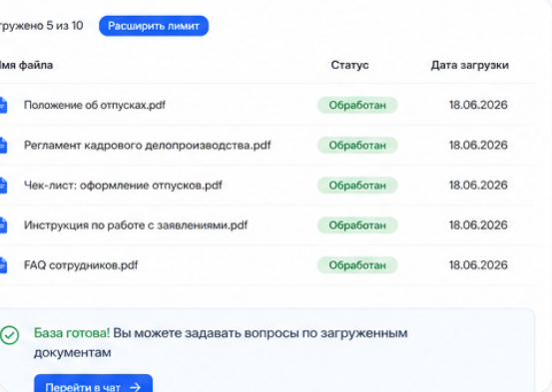Select file name FAQ сотрудников.pdf
This screenshot has height=392, width=552.
(x=81, y=265)
